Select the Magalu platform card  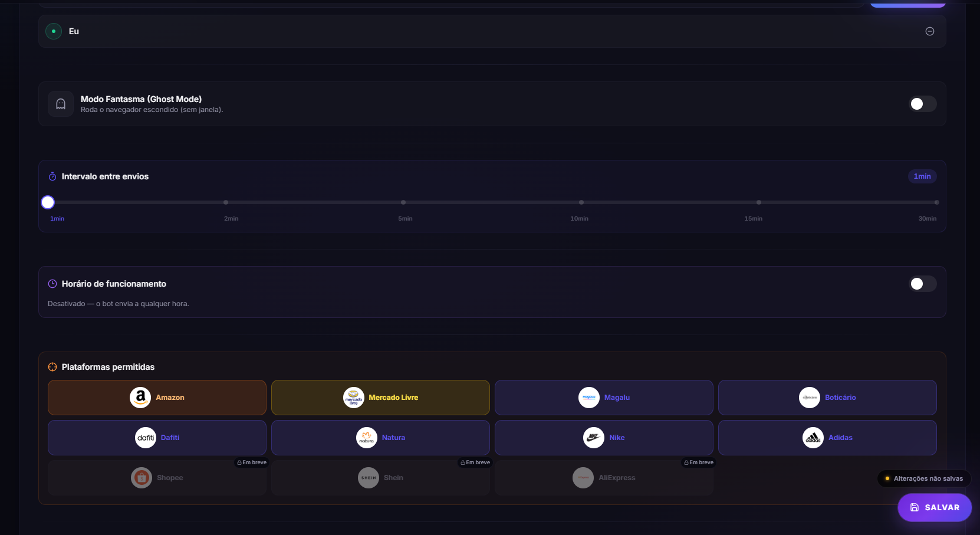click(604, 398)
